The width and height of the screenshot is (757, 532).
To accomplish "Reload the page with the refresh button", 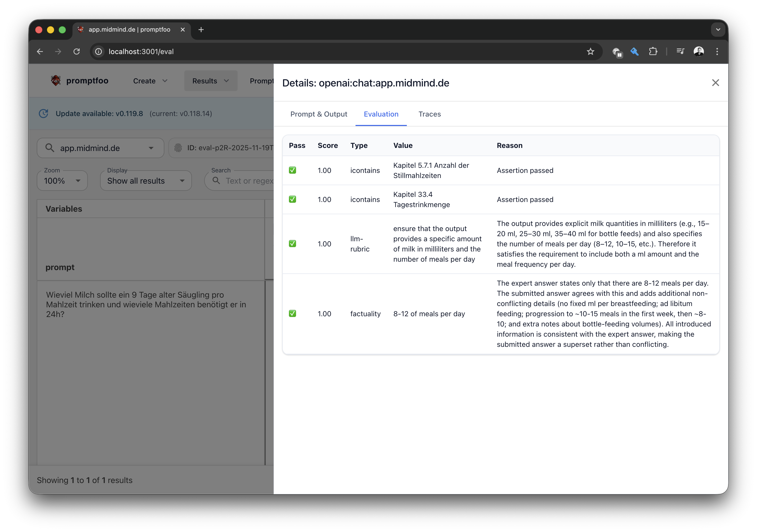I will click(x=77, y=51).
